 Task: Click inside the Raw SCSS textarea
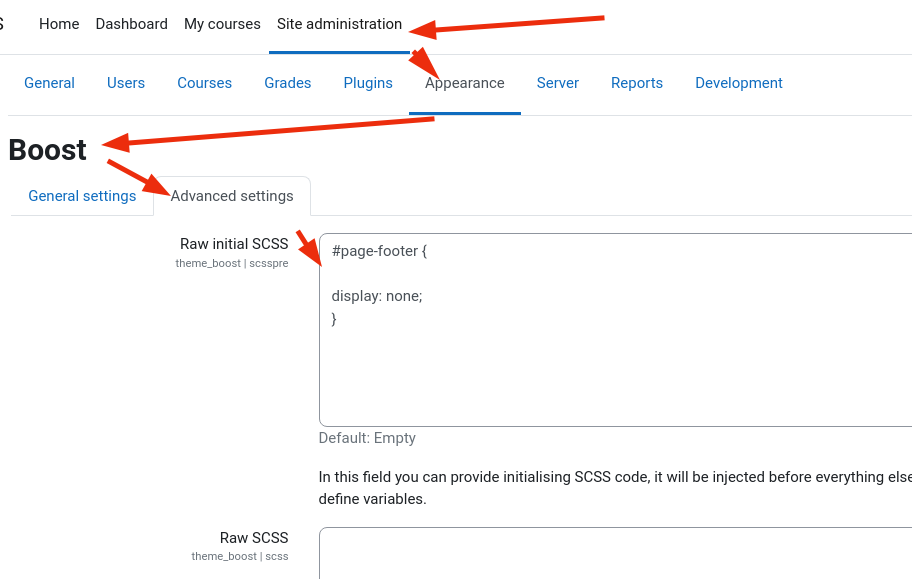pyautogui.click(x=615, y=553)
